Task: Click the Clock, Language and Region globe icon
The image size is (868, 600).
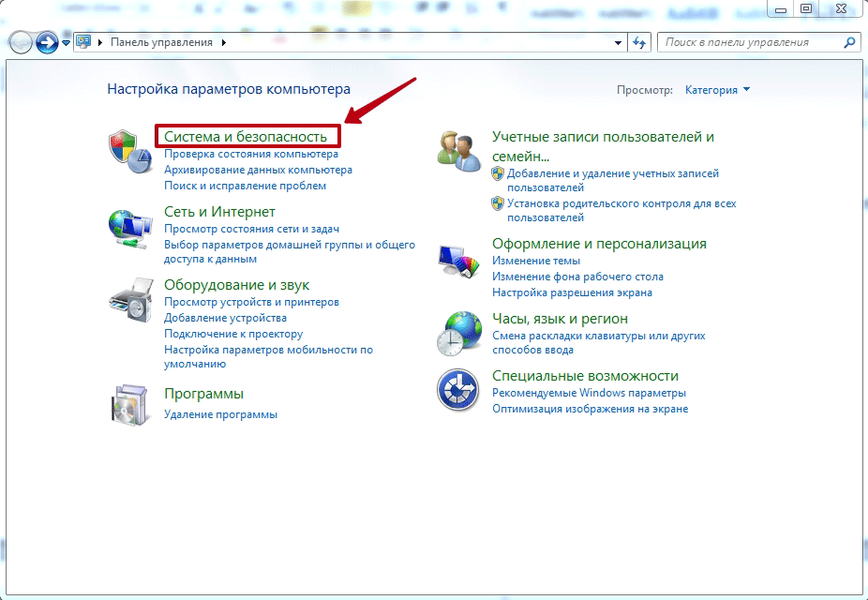Action: (x=459, y=331)
